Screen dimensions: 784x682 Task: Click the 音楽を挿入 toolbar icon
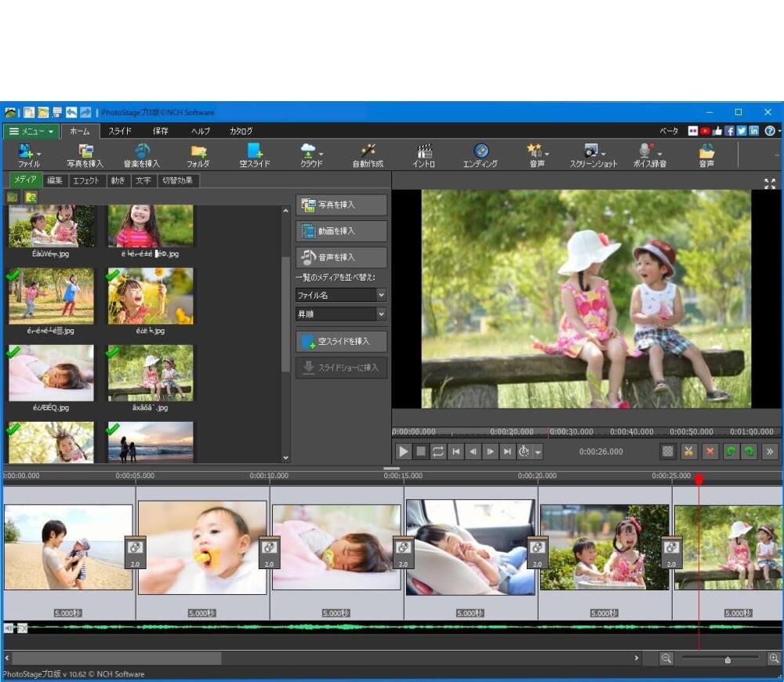point(142,152)
